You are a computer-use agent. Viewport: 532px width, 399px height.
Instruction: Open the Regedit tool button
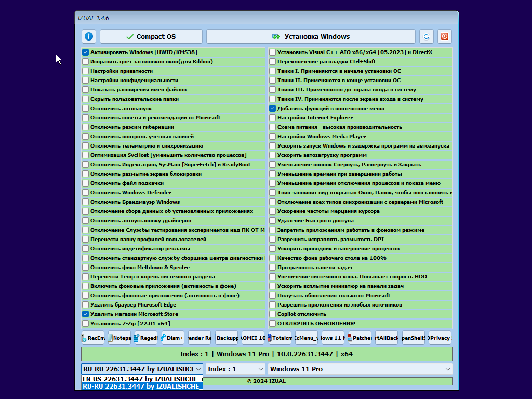146,338
